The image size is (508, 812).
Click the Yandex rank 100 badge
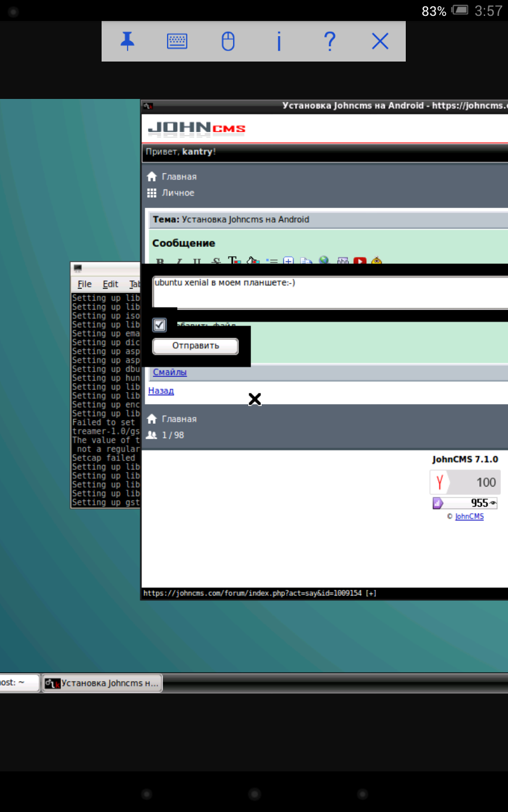(x=465, y=482)
